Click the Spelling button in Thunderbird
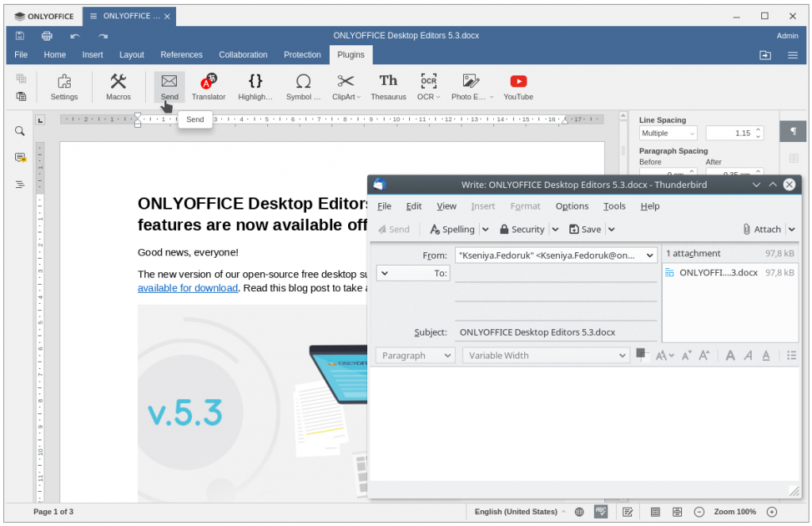Screen dimensions: 812x526 pyautogui.click(x=452, y=229)
